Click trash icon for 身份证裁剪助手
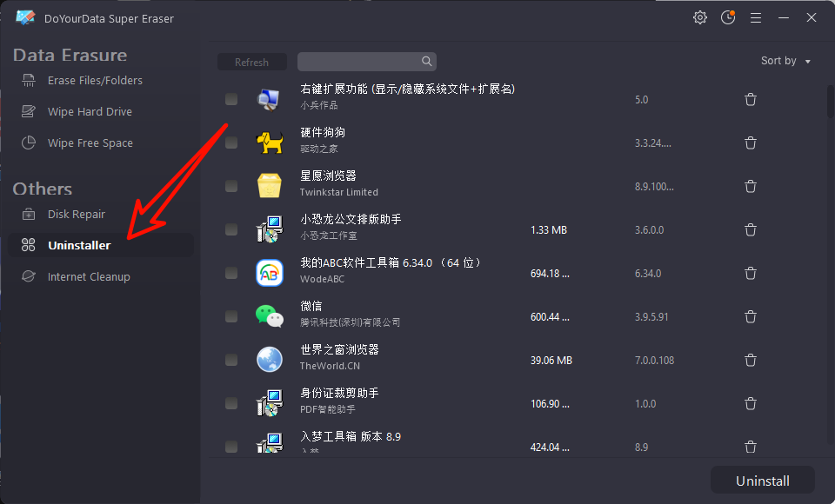This screenshot has height=504, width=835. (751, 403)
